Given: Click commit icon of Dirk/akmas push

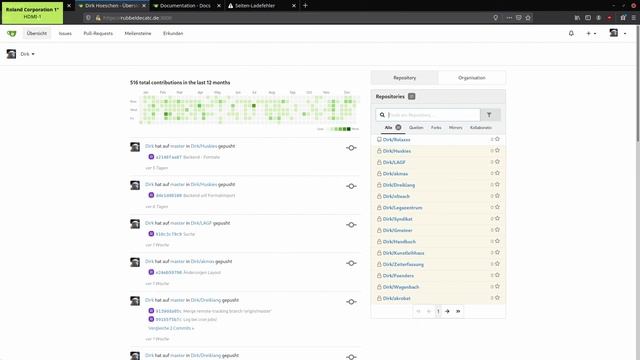Looking at the screenshot, I should pos(351,263).
